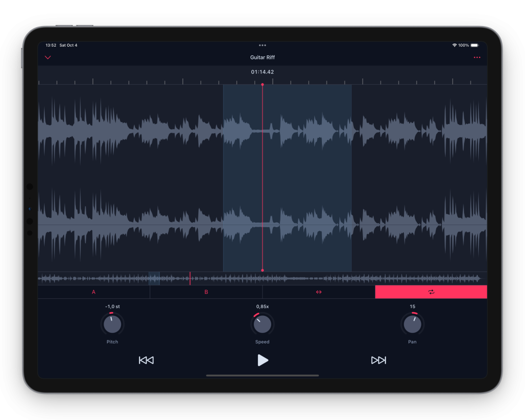This screenshot has height=420, width=525.
Task: Tap the battery icon in status bar
Action: click(x=474, y=45)
